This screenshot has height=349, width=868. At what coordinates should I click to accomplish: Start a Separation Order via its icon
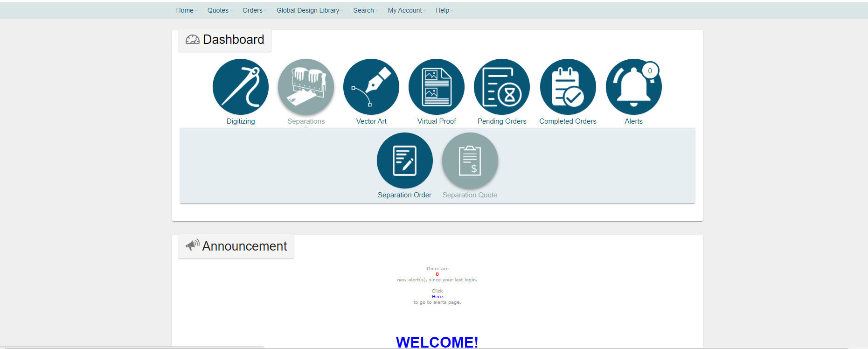pos(404,161)
